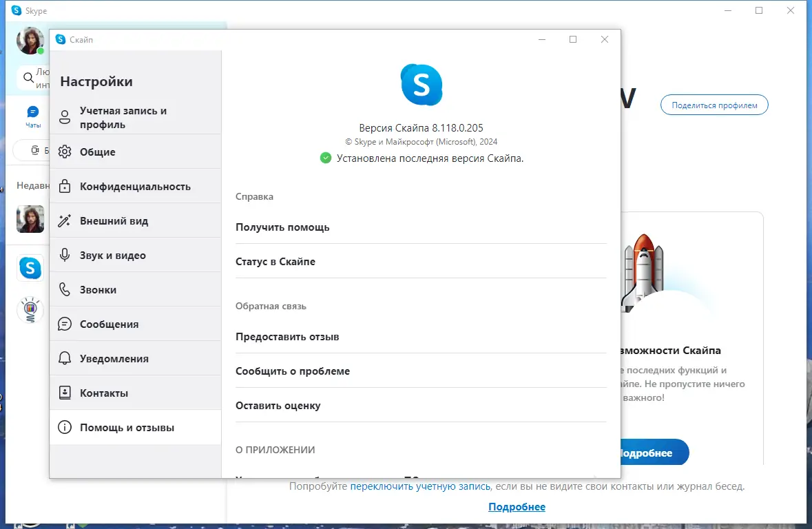
Task: Click the Skype icon in Скайп title bar
Action: 61,39
